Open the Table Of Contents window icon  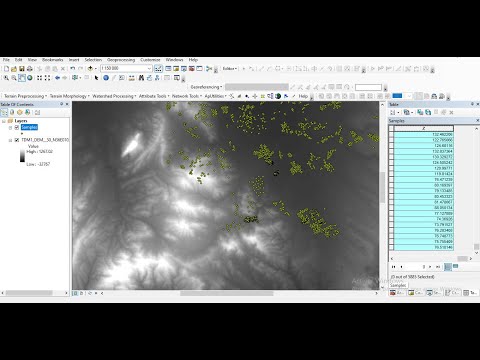click(x=168, y=69)
